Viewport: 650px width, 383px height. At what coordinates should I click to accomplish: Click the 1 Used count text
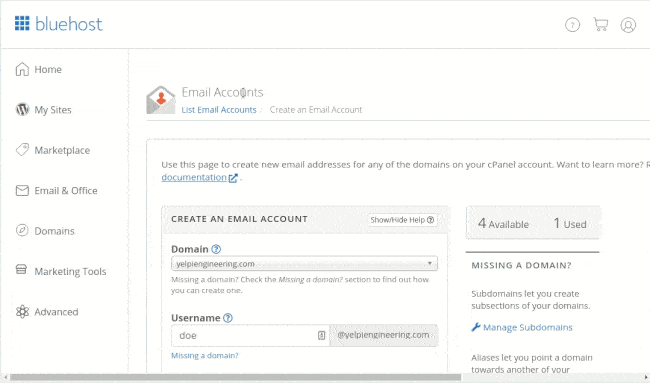point(570,224)
